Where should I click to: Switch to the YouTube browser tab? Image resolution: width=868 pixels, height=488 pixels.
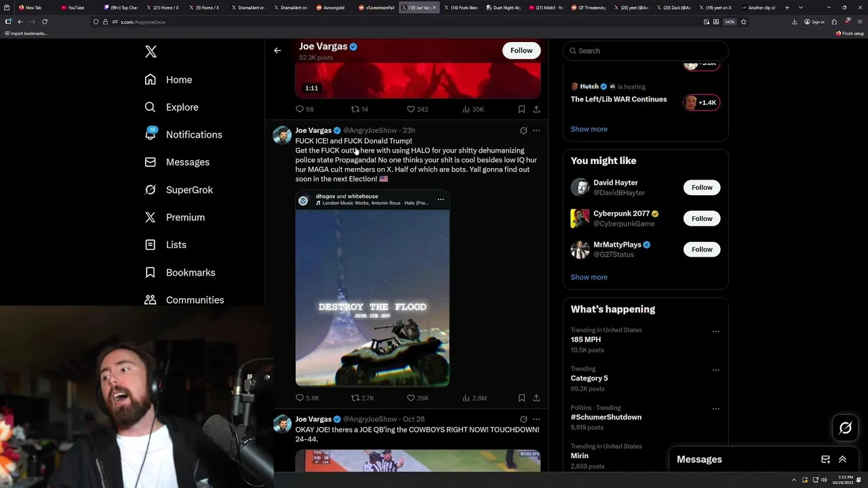(x=76, y=7)
